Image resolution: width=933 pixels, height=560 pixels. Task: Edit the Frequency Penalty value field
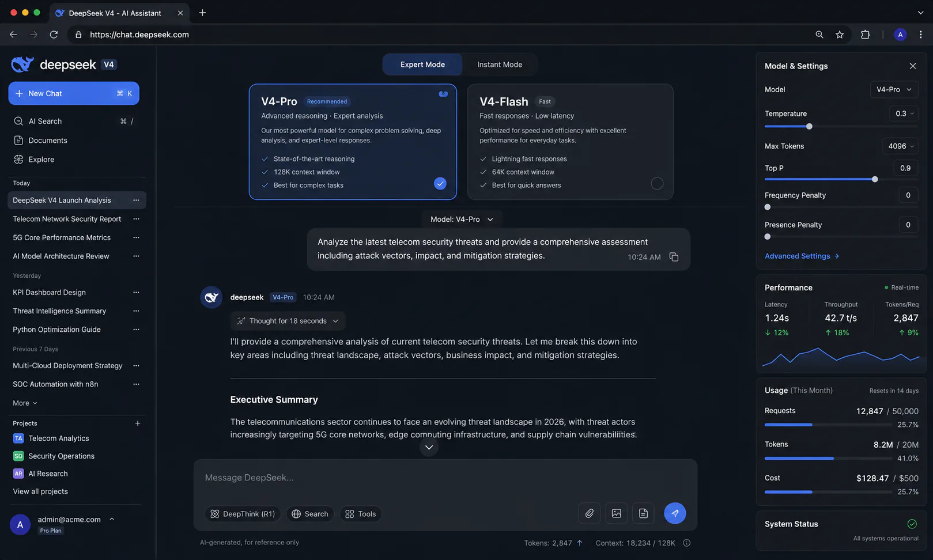coord(908,195)
